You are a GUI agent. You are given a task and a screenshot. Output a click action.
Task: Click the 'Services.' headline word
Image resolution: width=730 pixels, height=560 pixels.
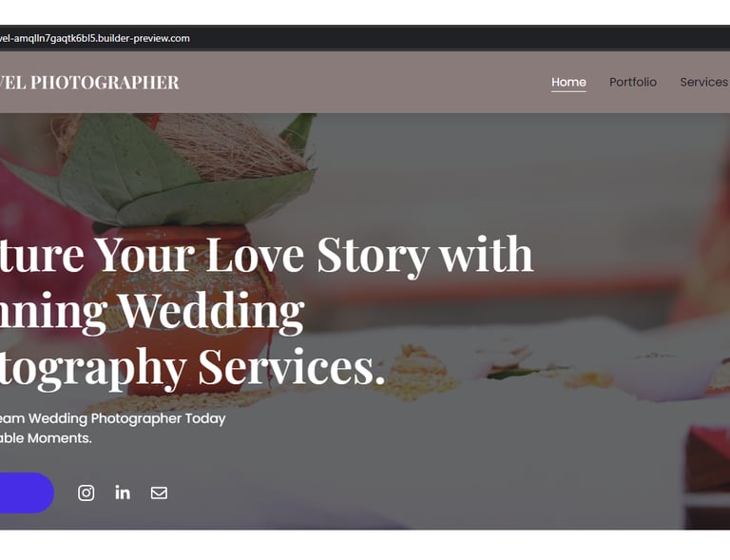[292, 367]
